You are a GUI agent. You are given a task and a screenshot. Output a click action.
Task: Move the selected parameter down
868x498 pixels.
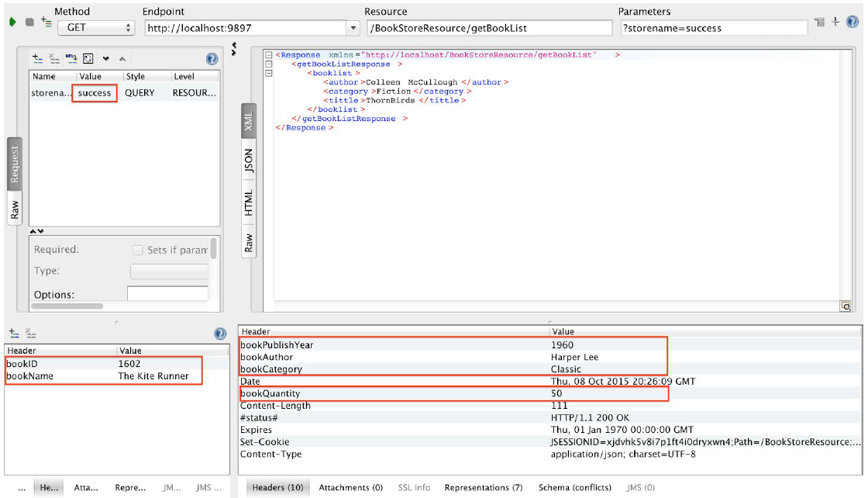pyautogui.click(x=105, y=59)
